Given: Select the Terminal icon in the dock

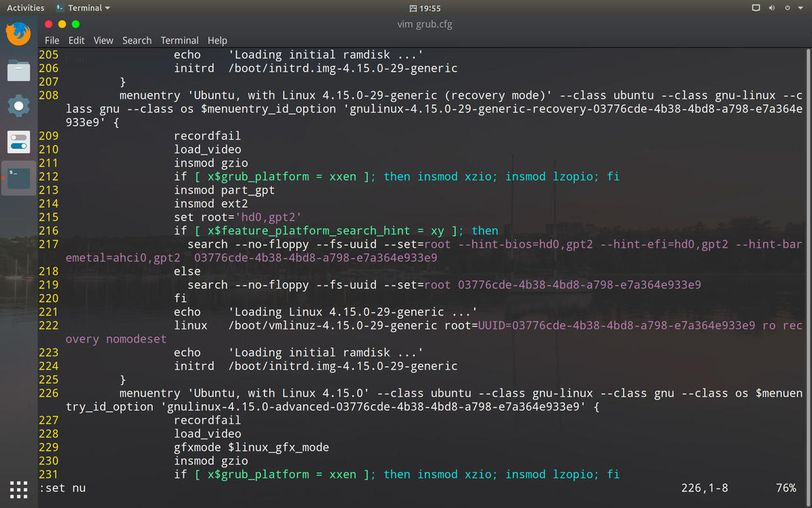Looking at the screenshot, I should pyautogui.click(x=18, y=178).
